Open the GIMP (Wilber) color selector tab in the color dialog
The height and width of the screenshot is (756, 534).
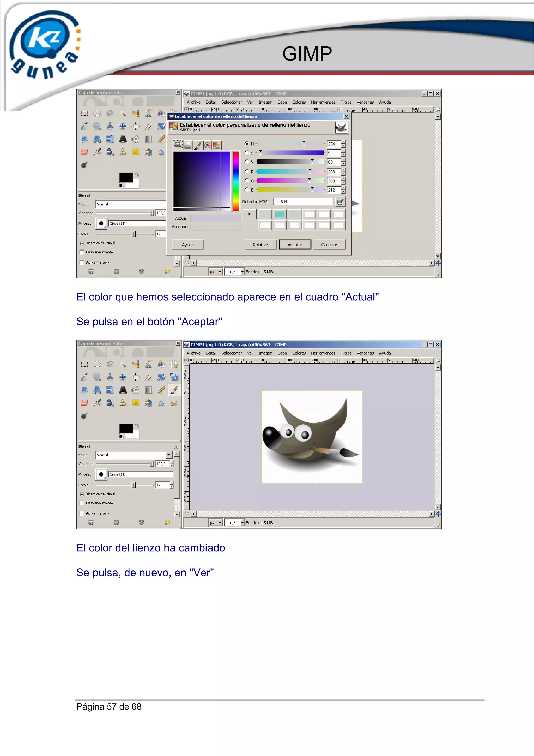(x=178, y=145)
